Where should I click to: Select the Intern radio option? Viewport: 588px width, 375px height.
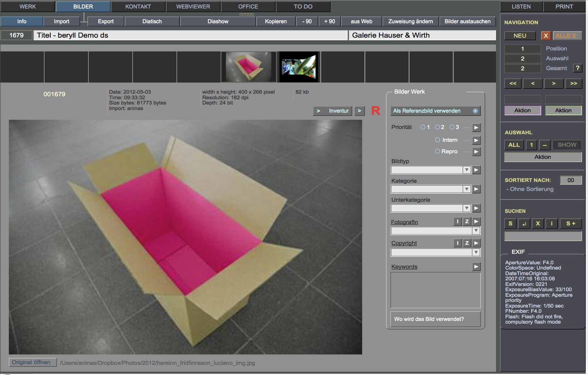tap(437, 140)
